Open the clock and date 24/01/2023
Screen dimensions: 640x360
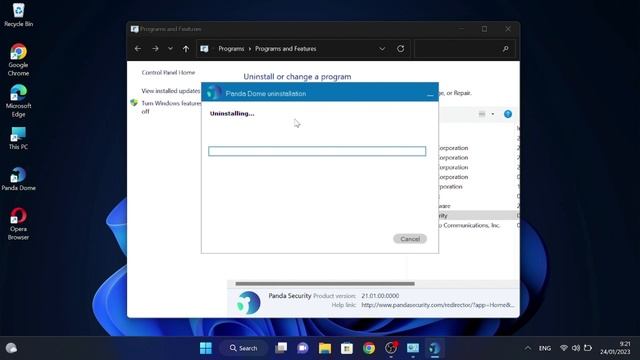click(x=615, y=348)
